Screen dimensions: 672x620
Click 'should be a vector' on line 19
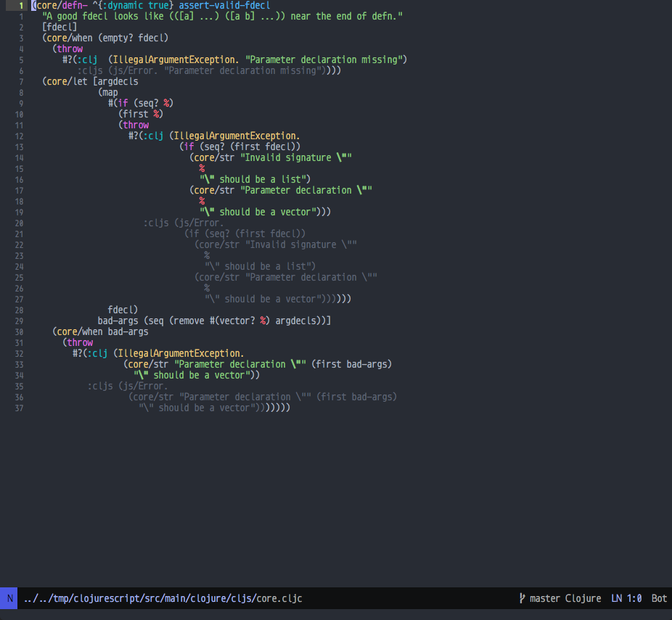(x=266, y=212)
